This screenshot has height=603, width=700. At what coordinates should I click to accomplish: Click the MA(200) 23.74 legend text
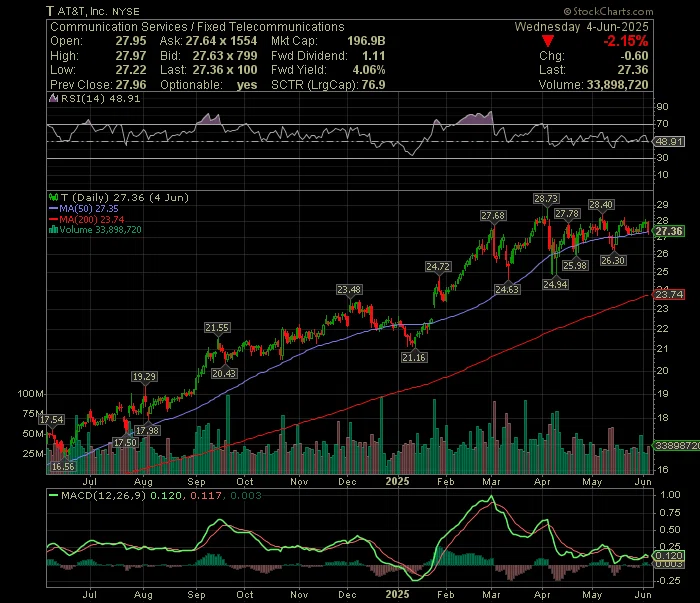click(92, 220)
